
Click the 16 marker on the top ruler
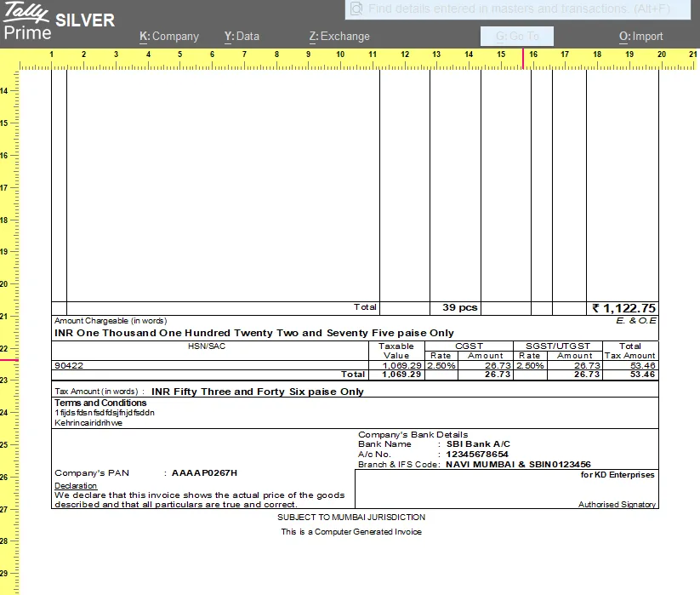[532, 54]
